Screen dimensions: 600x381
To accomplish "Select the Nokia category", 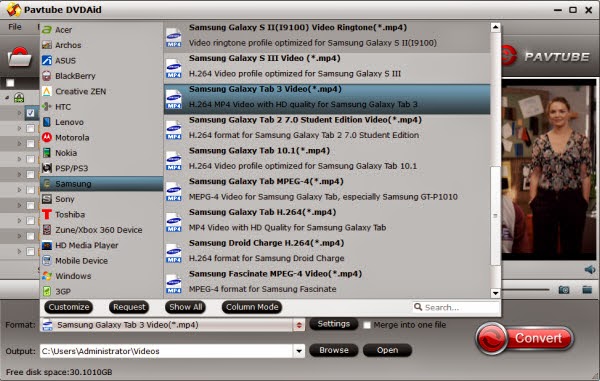I will [x=101, y=153].
